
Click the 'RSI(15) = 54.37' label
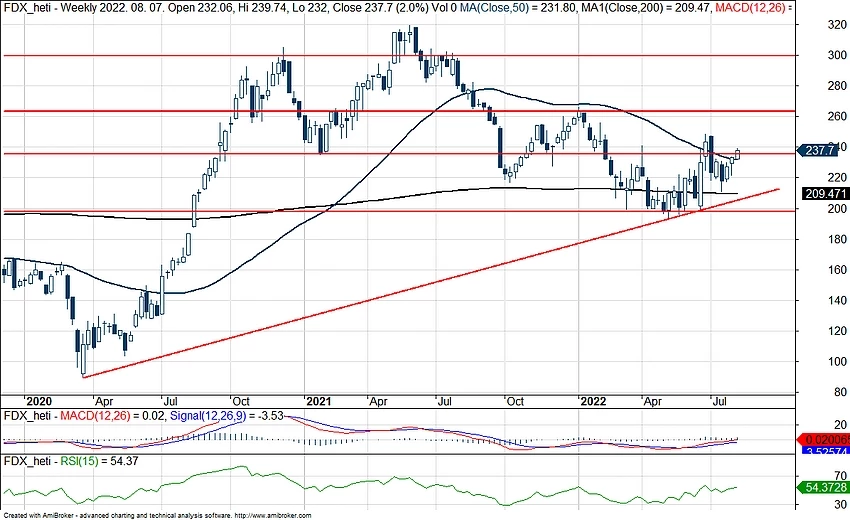click(99, 461)
